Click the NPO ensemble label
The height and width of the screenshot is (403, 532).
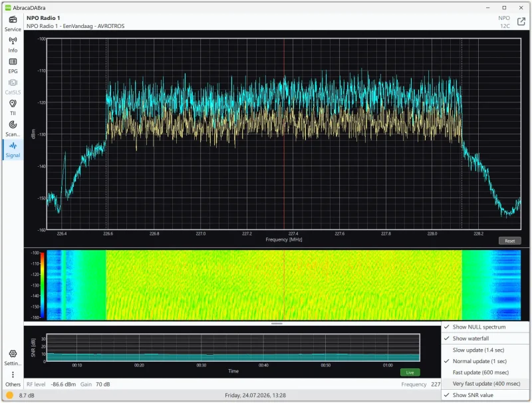point(504,18)
